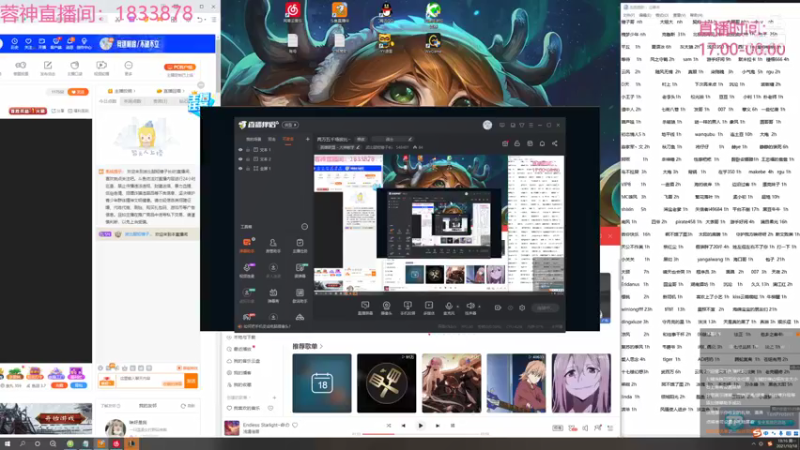
Task: Open the Windows Start menu
Action: point(7,444)
